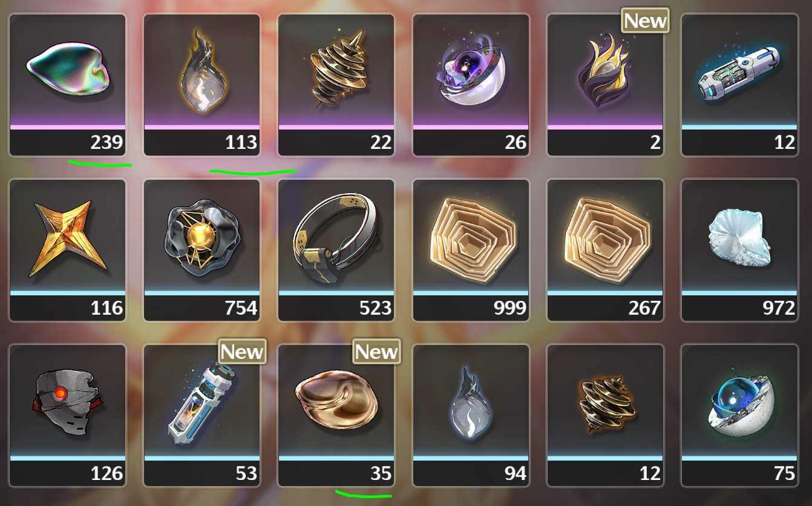Pick the metal ring collar item with 523
This screenshot has width=812, height=506.
[336, 250]
